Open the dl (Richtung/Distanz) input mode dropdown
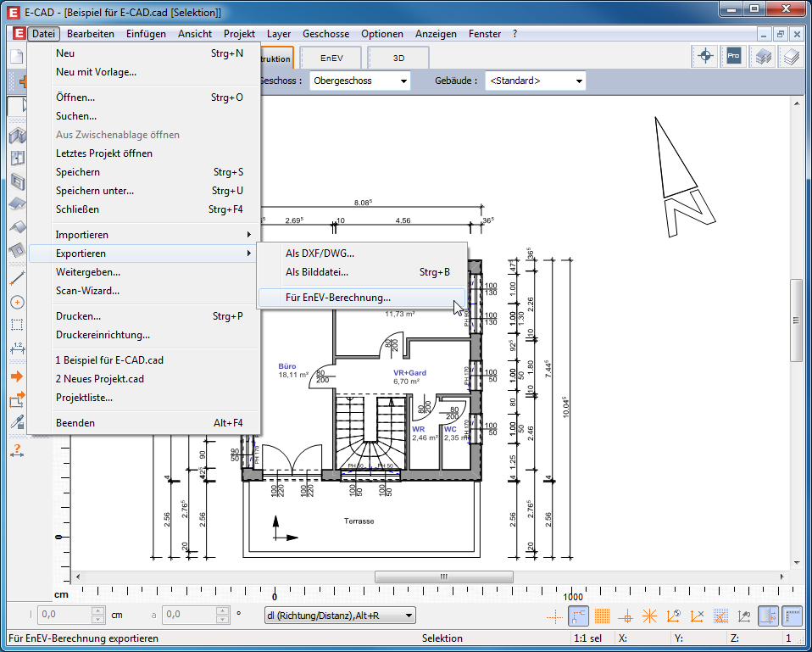Viewport: 812px width, 652px height. (340, 616)
